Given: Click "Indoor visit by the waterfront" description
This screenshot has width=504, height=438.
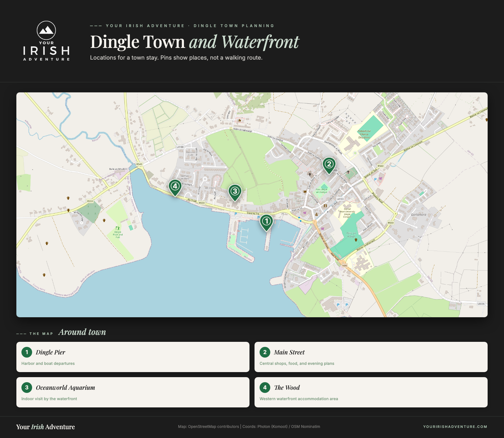Looking at the screenshot, I should (x=49, y=399).
